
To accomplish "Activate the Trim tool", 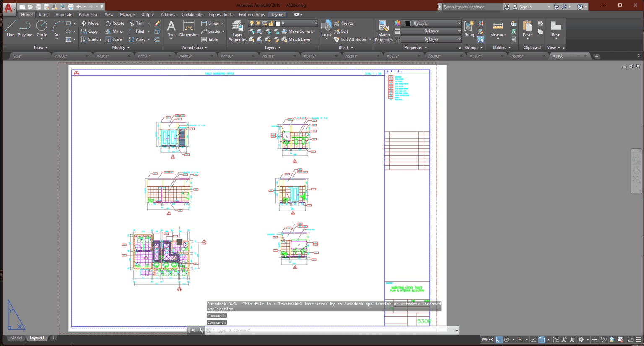I will [x=138, y=23].
